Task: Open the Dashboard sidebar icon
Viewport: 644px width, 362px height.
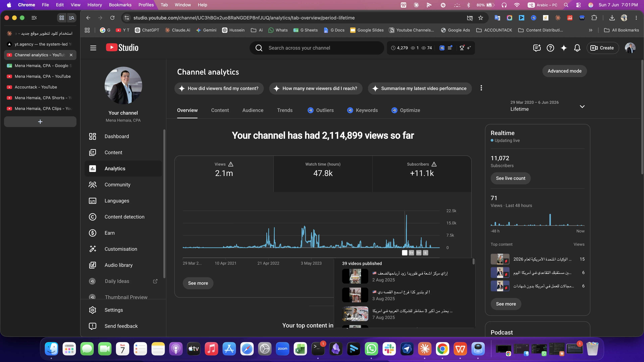Action: (93, 136)
